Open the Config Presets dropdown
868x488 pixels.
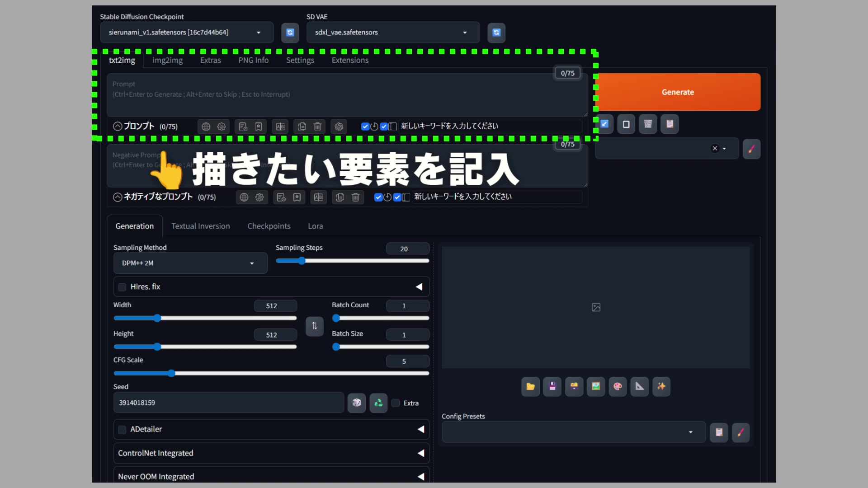pyautogui.click(x=574, y=432)
